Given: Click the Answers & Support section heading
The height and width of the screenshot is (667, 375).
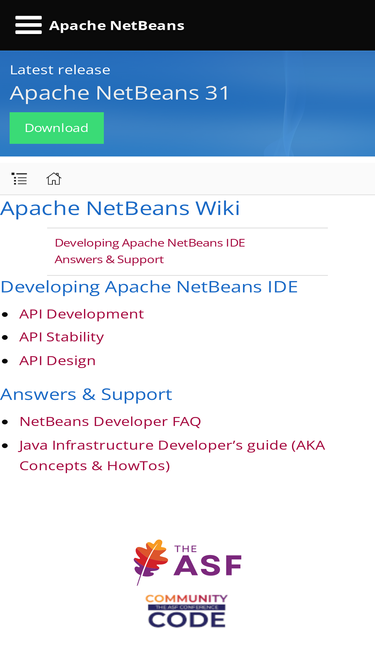Looking at the screenshot, I should [x=86, y=394].
